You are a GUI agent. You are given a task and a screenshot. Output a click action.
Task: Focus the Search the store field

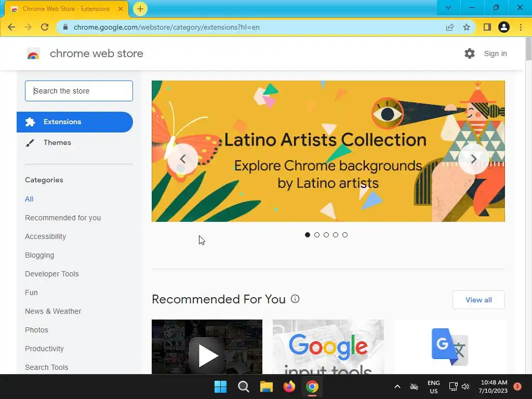pyautogui.click(x=79, y=91)
